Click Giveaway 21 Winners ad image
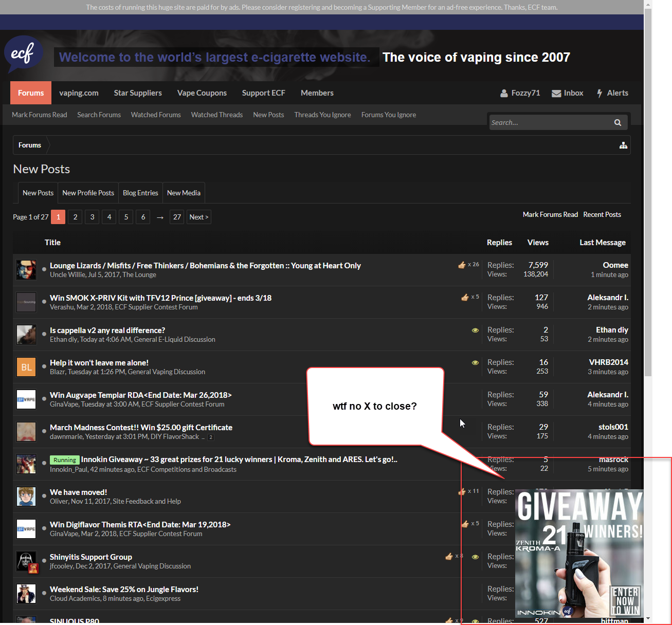This screenshot has height=625, width=672. 579,554
